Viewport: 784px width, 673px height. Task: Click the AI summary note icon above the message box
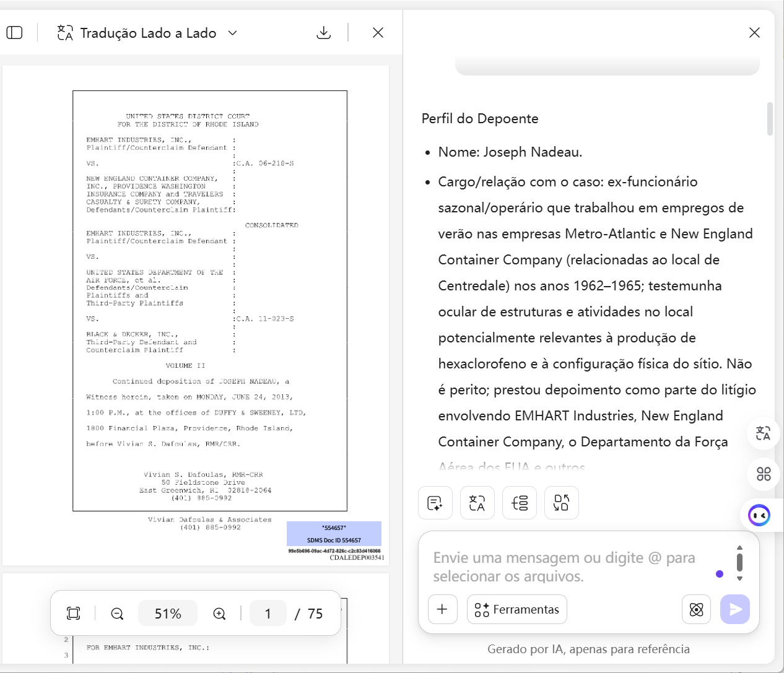click(x=435, y=503)
